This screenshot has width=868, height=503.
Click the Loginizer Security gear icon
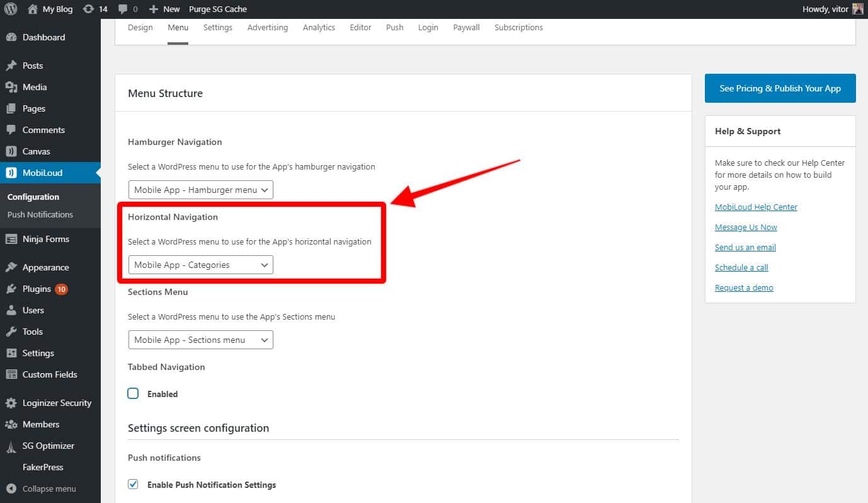pyautogui.click(x=11, y=403)
